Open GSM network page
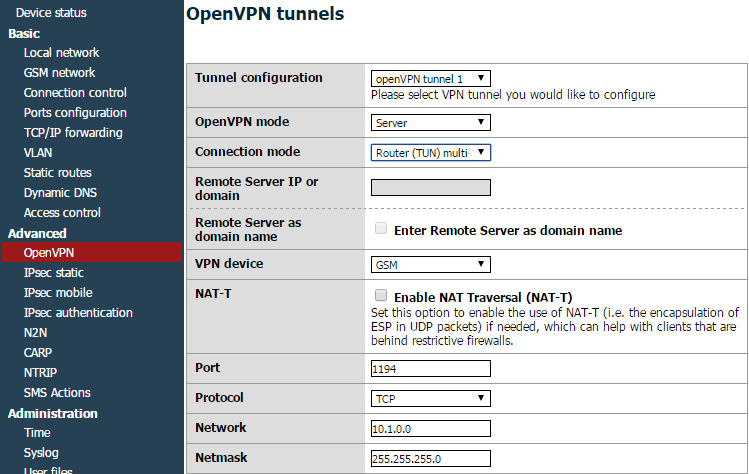Image resolution: width=749 pixels, height=474 pixels. pyautogui.click(x=60, y=73)
